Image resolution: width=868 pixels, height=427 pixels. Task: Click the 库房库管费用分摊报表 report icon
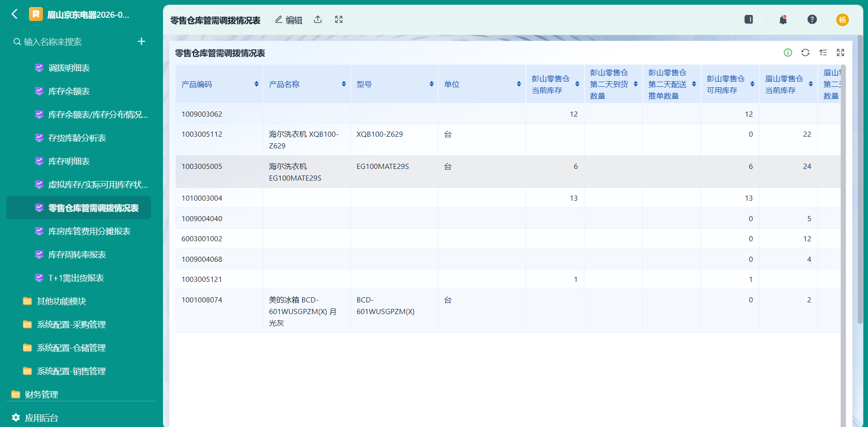point(39,231)
